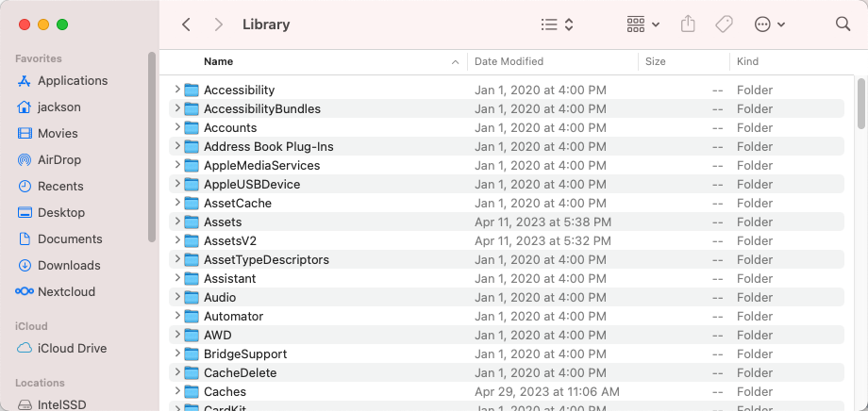Expand the Accessibility folder
868x411 pixels.
point(177,90)
